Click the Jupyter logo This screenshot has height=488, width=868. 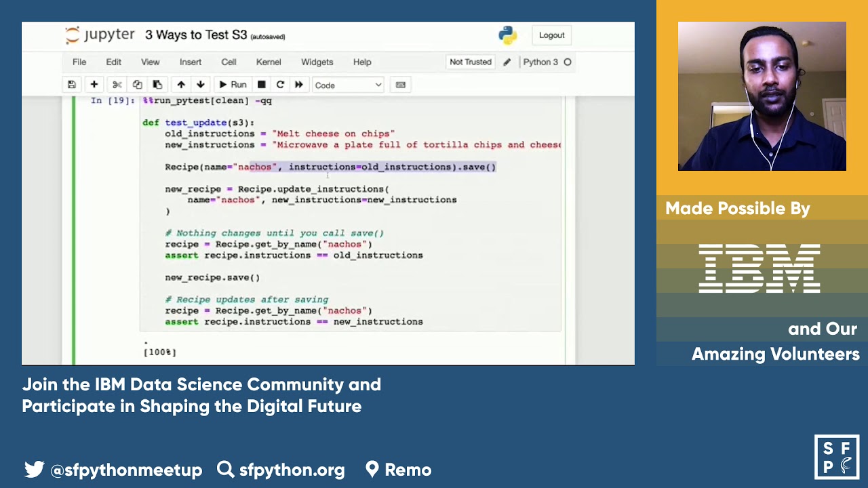click(x=100, y=35)
